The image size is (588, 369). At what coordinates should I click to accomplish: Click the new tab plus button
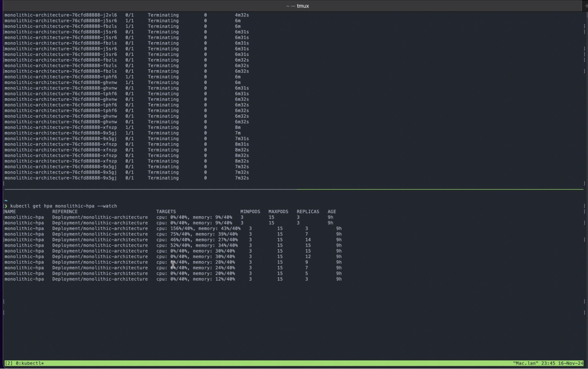(x=586, y=6)
